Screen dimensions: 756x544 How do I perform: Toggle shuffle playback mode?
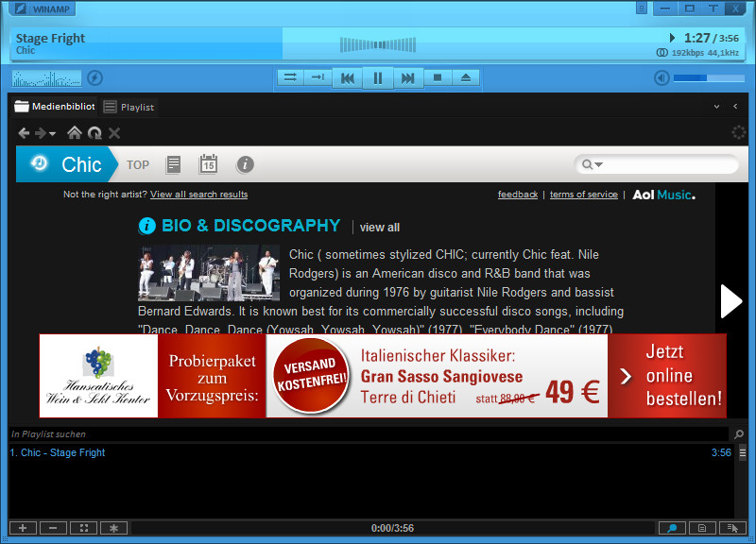pos(290,77)
